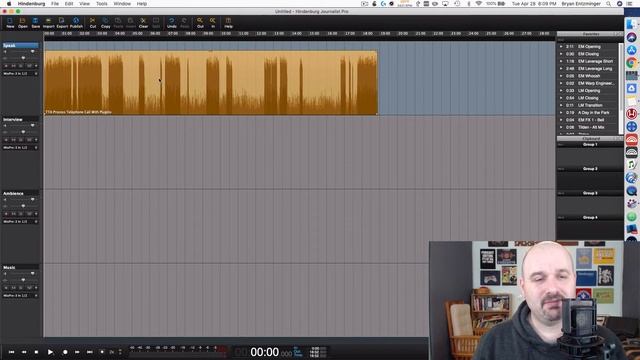
Task: Open the Tools menu
Action: (102, 4)
